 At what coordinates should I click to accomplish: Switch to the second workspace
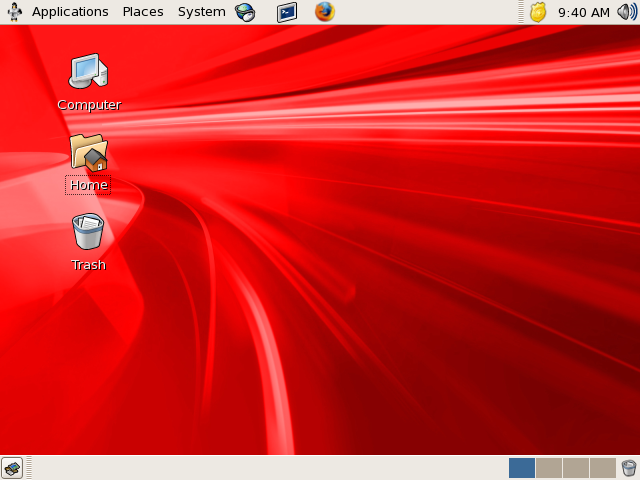coord(549,468)
